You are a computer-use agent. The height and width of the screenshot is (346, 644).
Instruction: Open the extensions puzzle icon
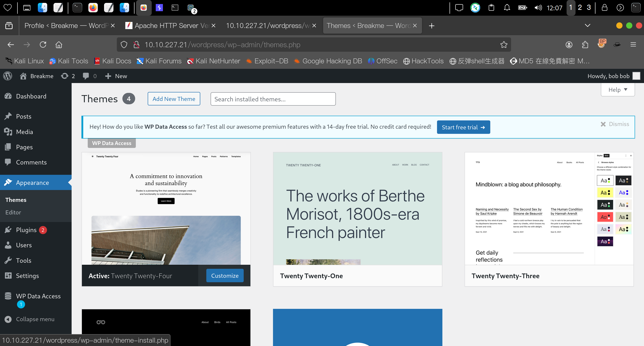tap(585, 45)
